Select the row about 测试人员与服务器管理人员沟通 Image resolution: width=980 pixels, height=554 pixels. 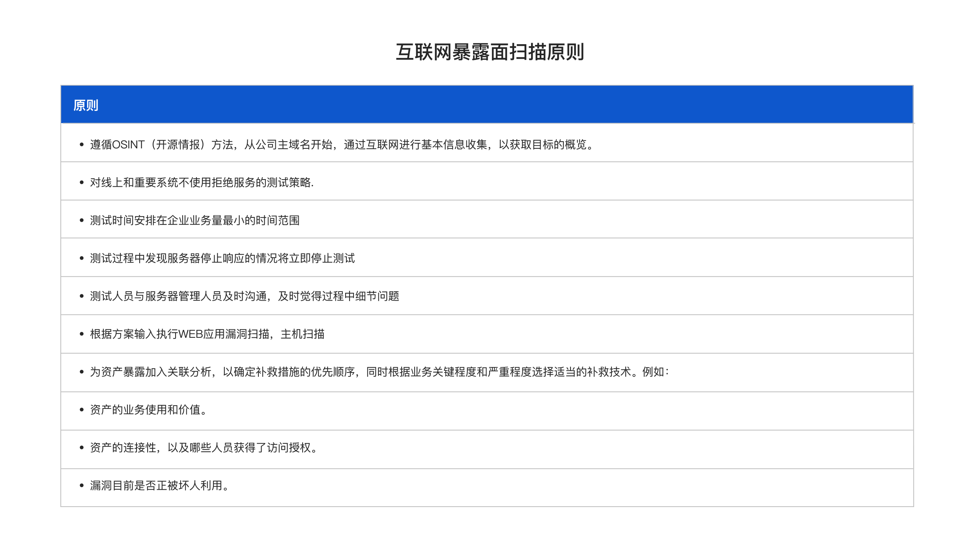click(244, 296)
